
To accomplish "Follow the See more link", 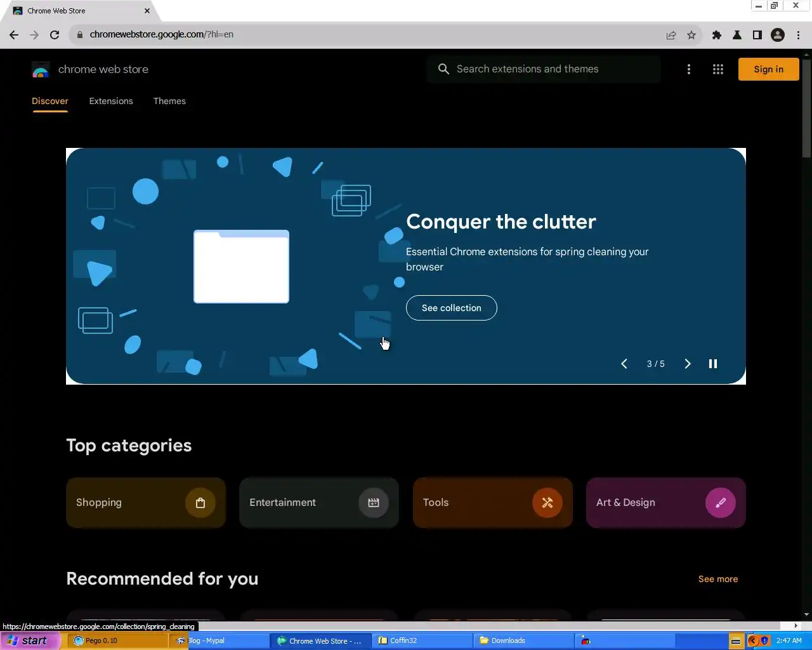I will point(718,579).
